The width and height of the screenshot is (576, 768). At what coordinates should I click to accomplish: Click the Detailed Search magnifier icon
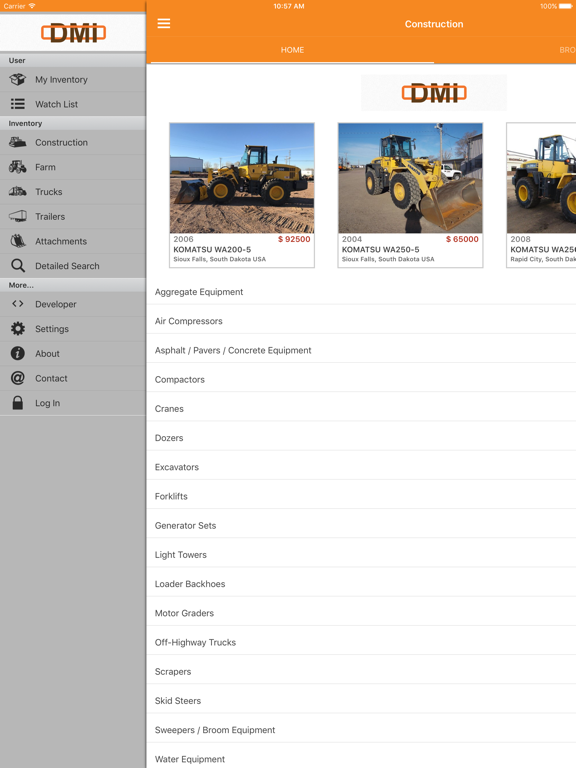pyautogui.click(x=18, y=265)
